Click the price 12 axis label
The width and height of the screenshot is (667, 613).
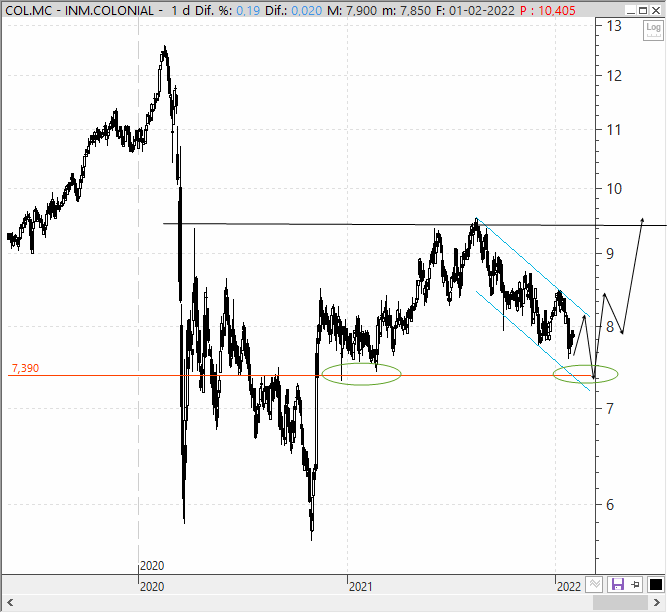[x=614, y=76]
